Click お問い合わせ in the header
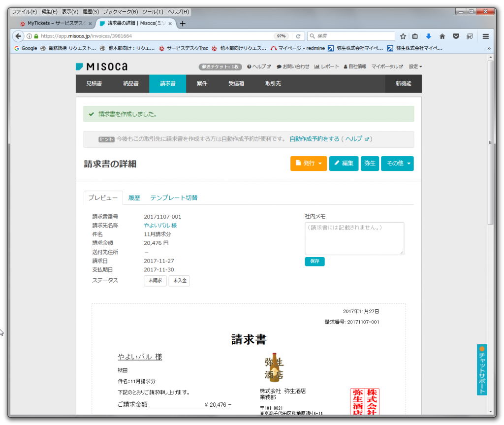504x425 pixels. pyautogui.click(x=293, y=66)
